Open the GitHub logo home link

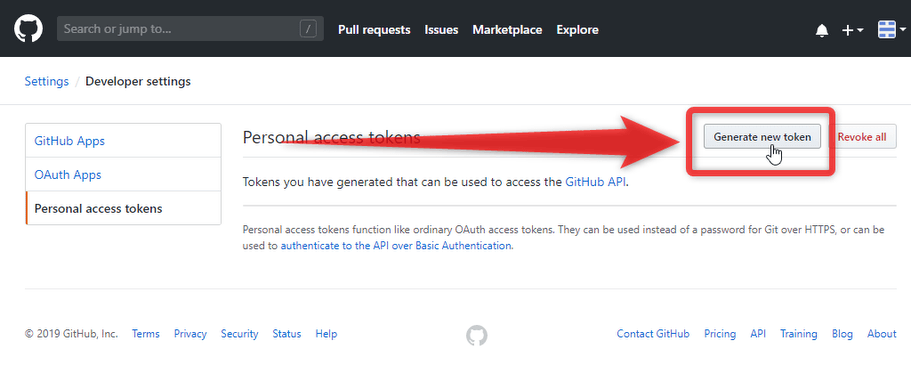coord(28,28)
